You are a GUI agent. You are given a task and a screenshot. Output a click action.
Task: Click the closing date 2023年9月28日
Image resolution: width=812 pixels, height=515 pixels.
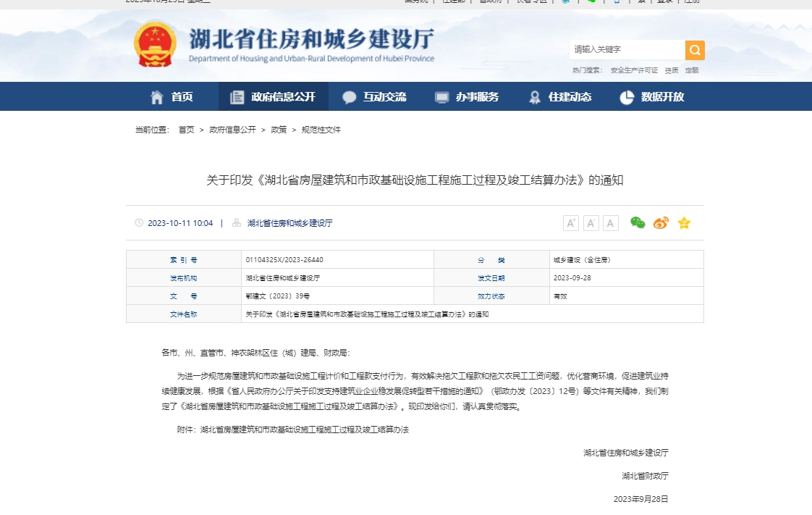pos(641,499)
